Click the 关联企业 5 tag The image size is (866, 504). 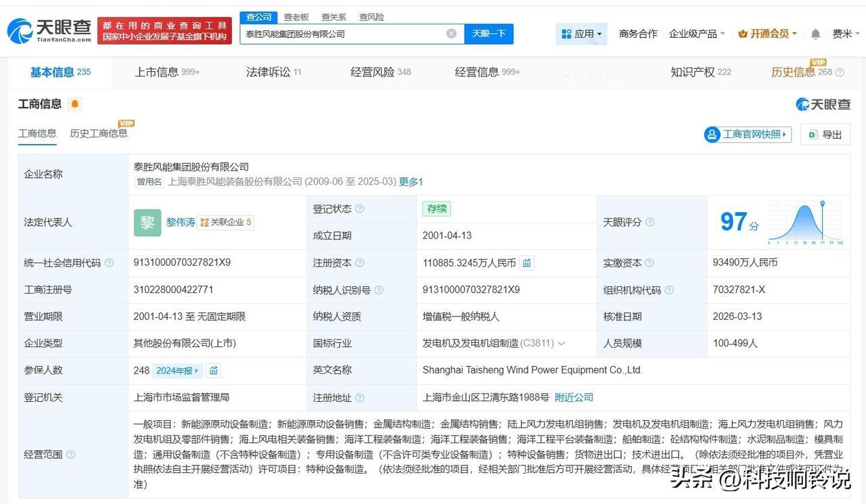226,223
